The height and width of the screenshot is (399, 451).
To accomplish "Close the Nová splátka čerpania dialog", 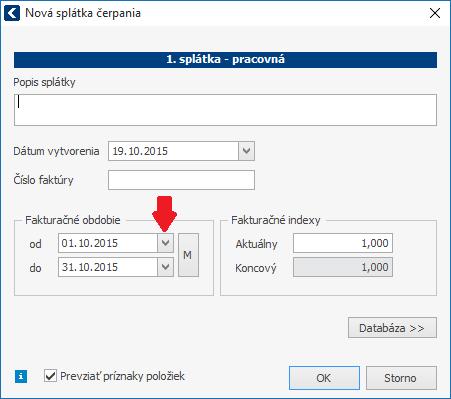I will click(435, 13).
